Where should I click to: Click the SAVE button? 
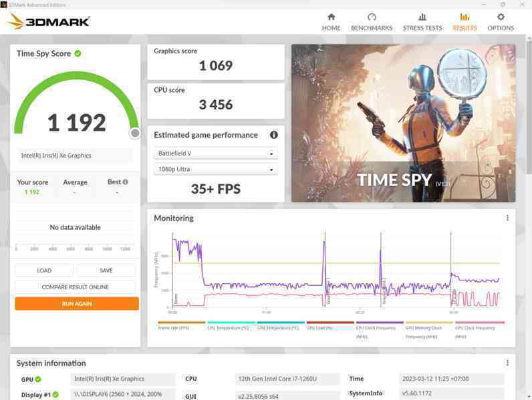click(x=106, y=270)
